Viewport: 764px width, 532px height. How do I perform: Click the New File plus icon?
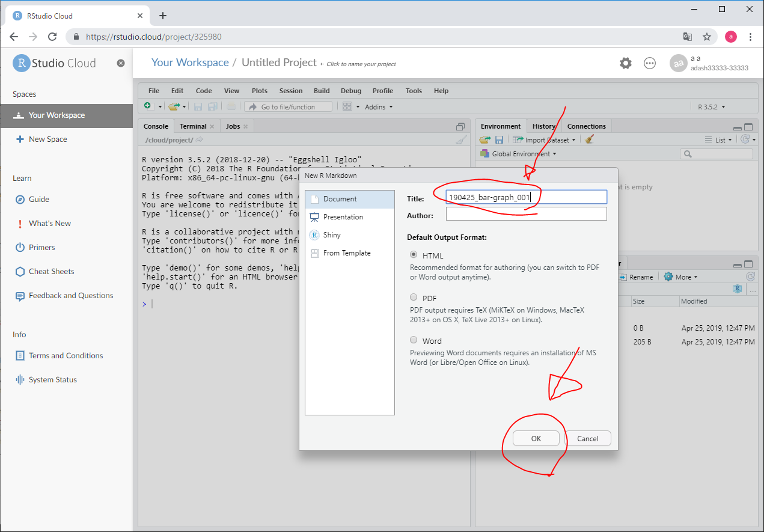click(x=148, y=106)
